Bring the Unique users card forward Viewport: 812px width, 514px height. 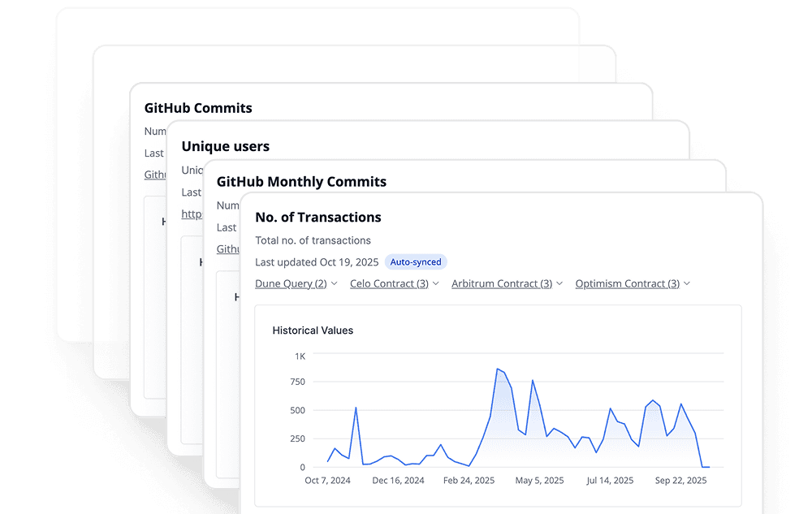click(225, 146)
